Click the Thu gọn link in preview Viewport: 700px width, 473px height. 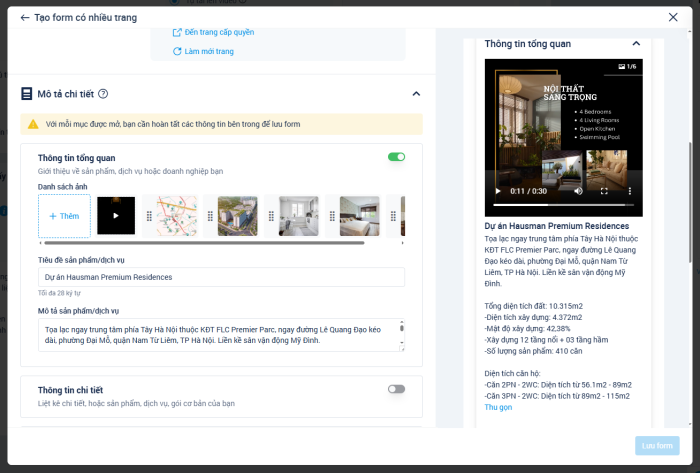(x=498, y=407)
